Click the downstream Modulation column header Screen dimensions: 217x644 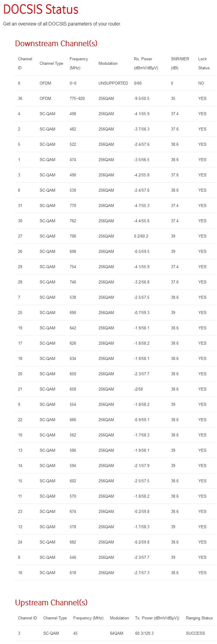(108, 63)
